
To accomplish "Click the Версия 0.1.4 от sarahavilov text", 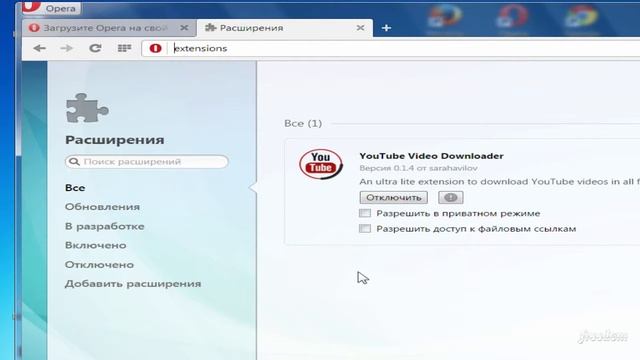I will pyautogui.click(x=418, y=168).
